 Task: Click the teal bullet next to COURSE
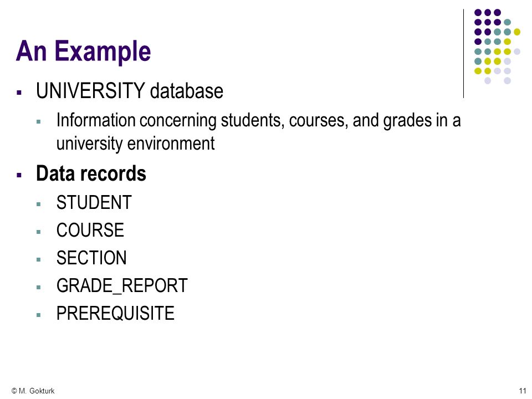coord(38,232)
